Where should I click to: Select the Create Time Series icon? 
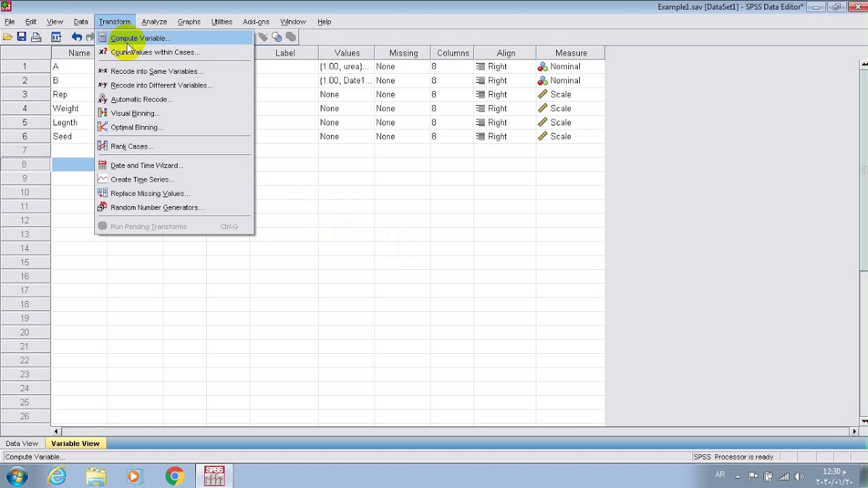[x=102, y=180]
